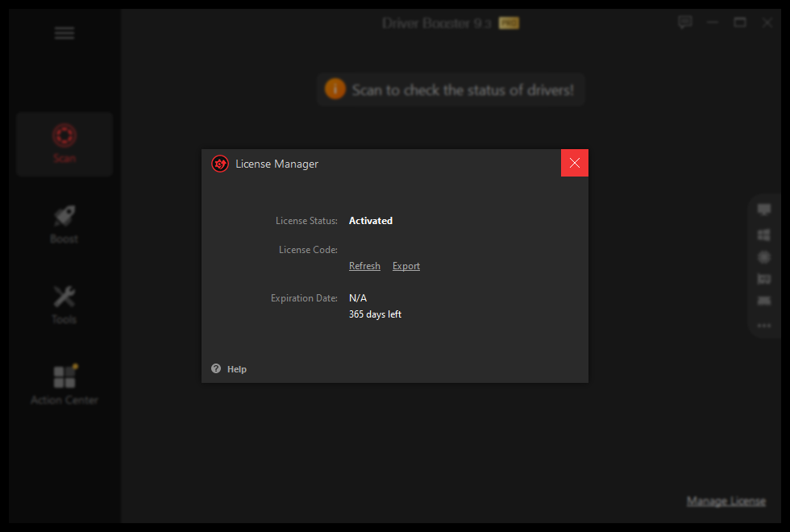Click the feedback chat icon in title bar
Image resolution: width=790 pixels, height=532 pixels.
pyautogui.click(x=685, y=23)
